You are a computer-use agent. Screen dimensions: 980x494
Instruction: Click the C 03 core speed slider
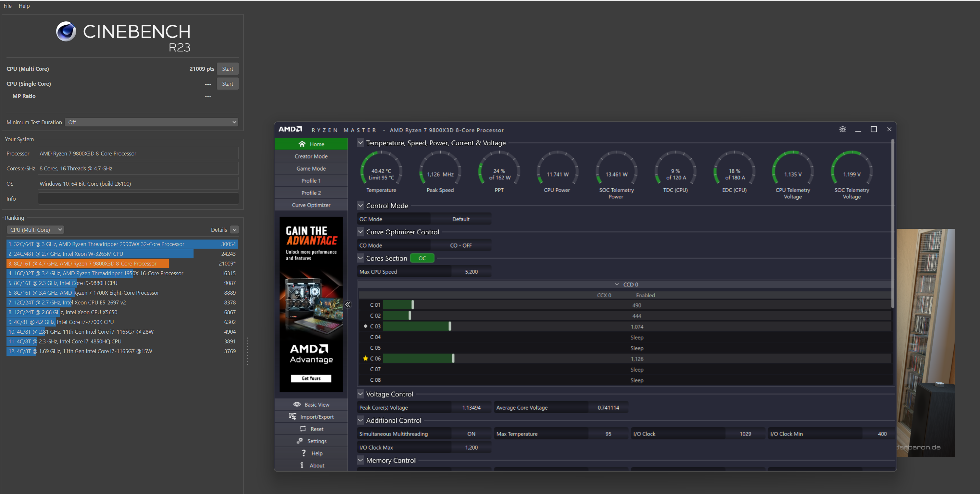point(450,326)
